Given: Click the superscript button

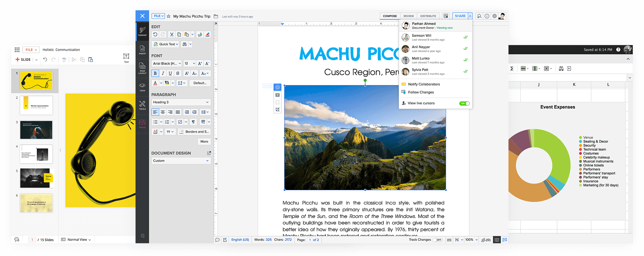Looking at the screenshot, I should (186, 73).
